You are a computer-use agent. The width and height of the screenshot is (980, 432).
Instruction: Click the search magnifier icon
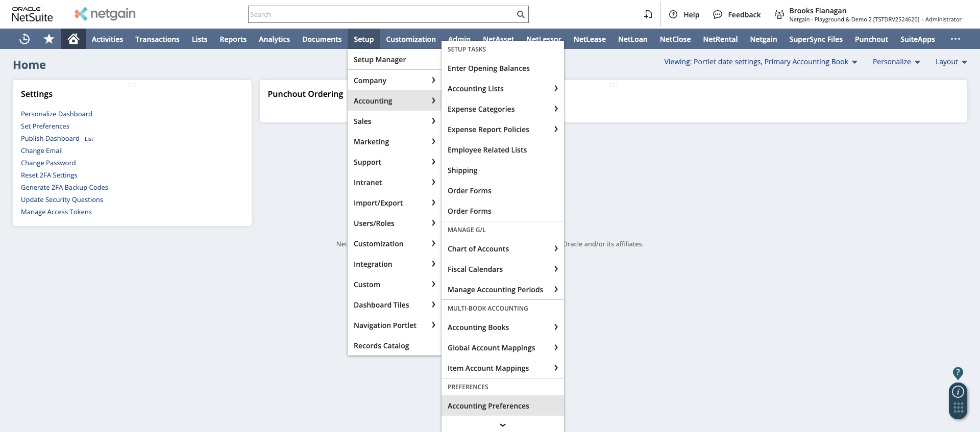click(x=520, y=14)
